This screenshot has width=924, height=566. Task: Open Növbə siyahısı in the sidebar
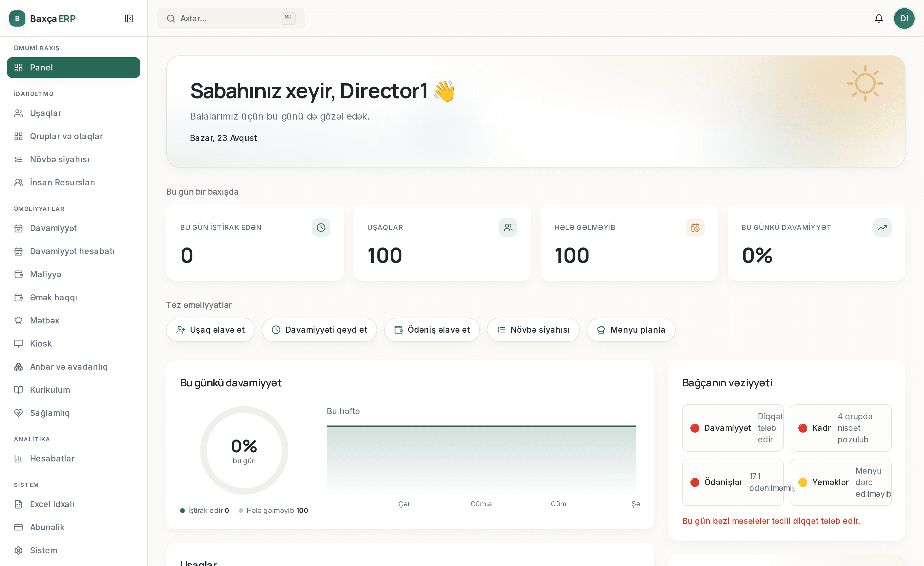pyautogui.click(x=74, y=159)
